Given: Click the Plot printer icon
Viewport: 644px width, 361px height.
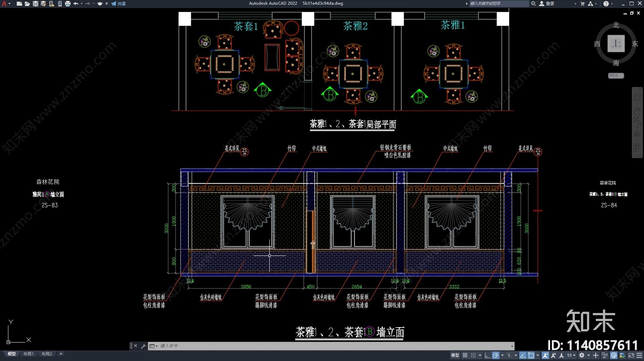Looking at the screenshot, I should (x=68, y=4).
